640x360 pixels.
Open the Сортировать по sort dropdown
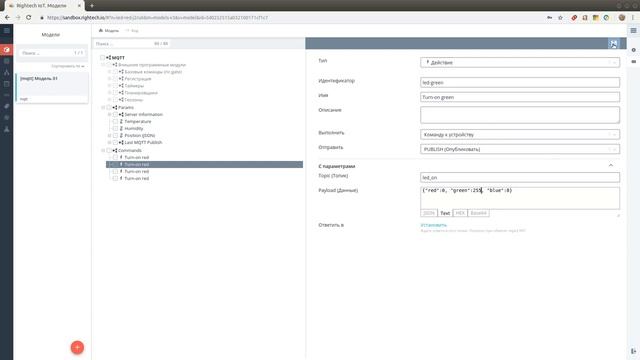[x=68, y=66]
